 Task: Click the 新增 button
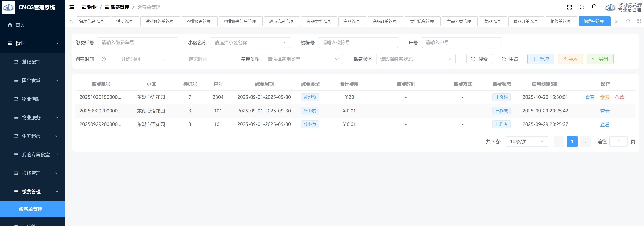(x=540, y=59)
